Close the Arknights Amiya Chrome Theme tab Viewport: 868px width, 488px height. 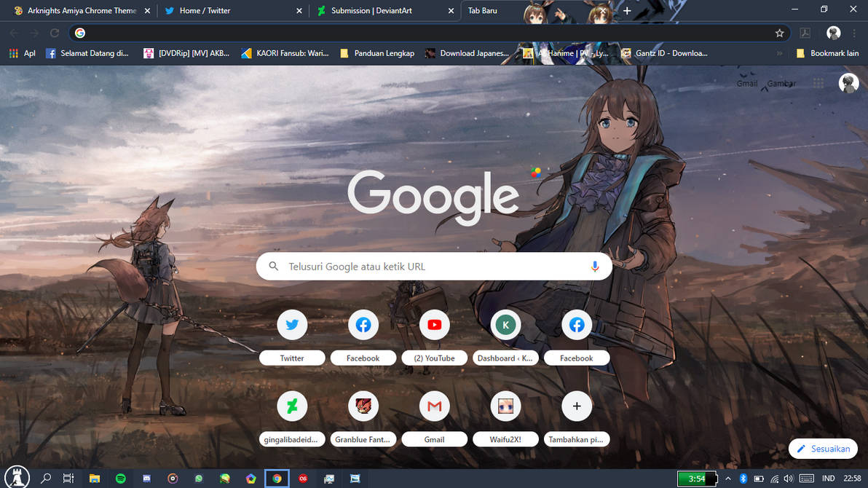(147, 10)
